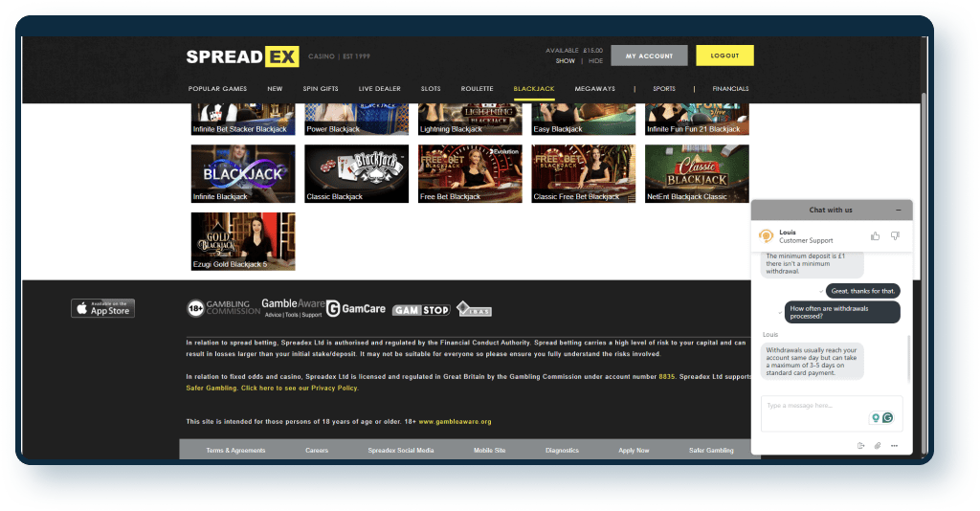The image size is (980, 511).
Task: Click the end chat exit icon
Action: tap(860, 445)
